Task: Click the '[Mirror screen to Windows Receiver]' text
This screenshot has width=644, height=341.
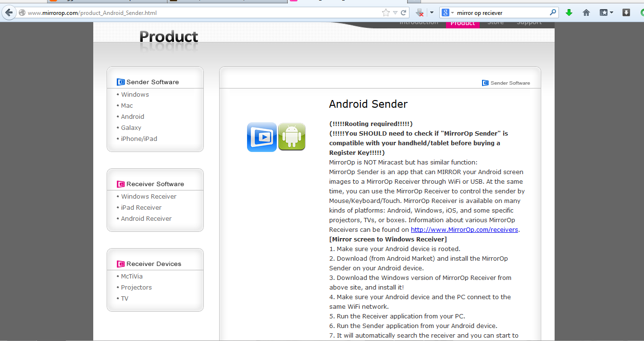Action: point(388,240)
